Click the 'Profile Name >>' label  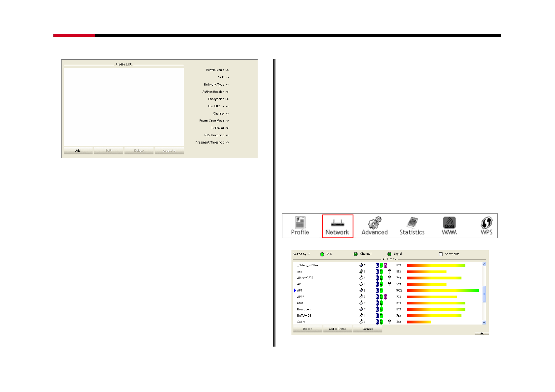(217, 70)
